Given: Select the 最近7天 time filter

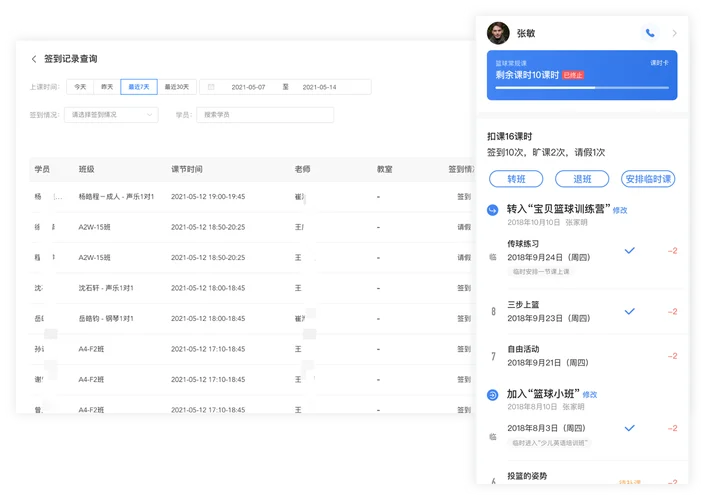Looking at the screenshot, I should point(139,87).
